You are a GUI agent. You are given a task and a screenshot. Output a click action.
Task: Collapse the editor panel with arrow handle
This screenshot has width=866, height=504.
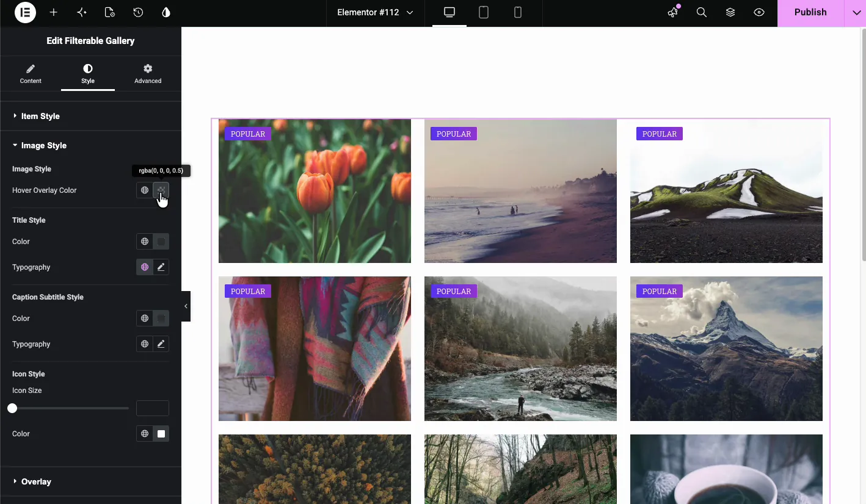click(186, 306)
